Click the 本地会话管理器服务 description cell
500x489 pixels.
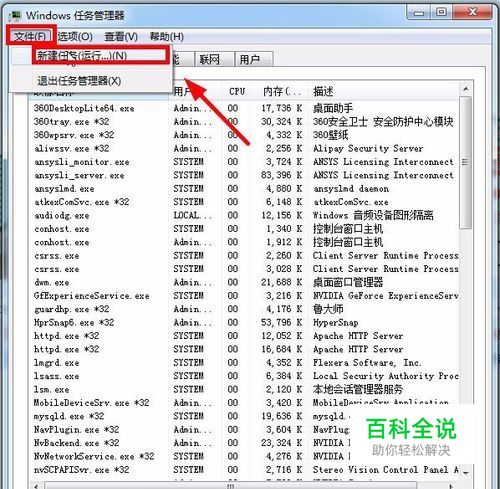pos(358,389)
